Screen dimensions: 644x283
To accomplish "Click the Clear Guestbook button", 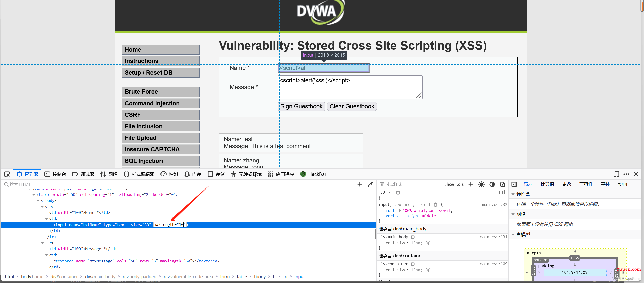I will (x=352, y=106).
